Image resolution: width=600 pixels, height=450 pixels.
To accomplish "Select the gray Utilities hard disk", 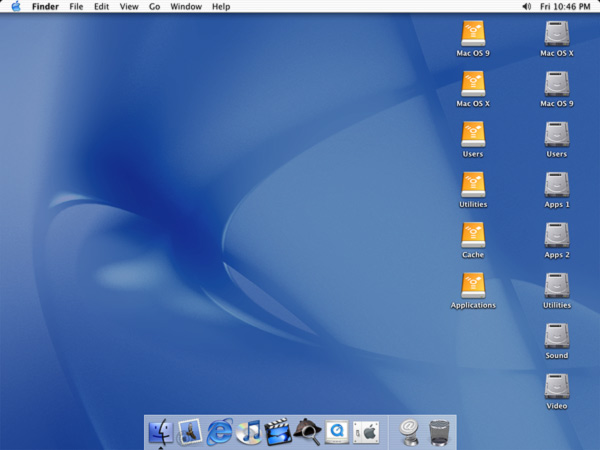I will click(557, 285).
